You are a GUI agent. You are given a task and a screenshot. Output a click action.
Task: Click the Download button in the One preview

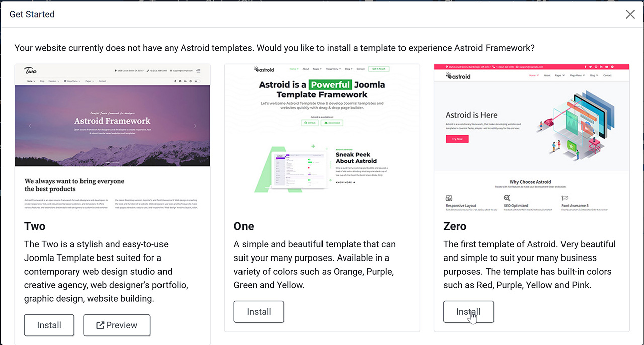point(332,123)
